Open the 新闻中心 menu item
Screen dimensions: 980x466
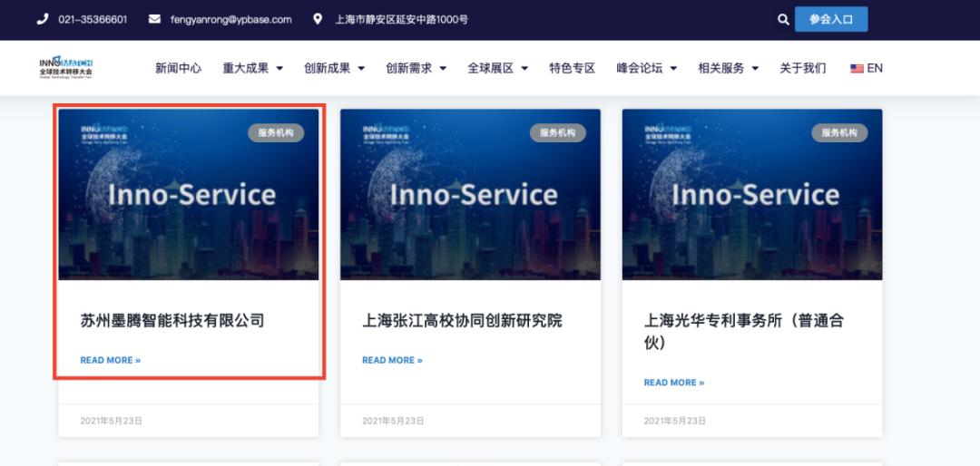(178, 68)
